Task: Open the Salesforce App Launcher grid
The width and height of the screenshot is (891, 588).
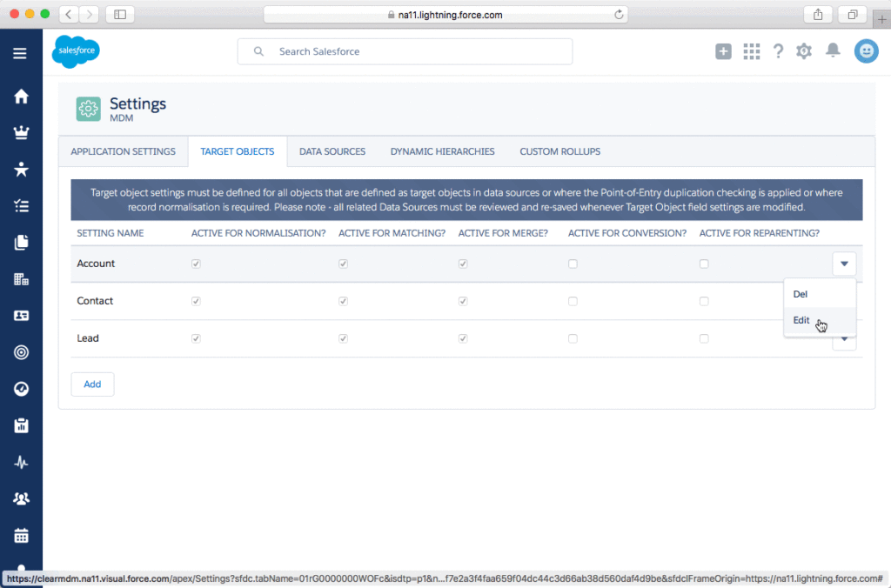Action: click(751, 51)
